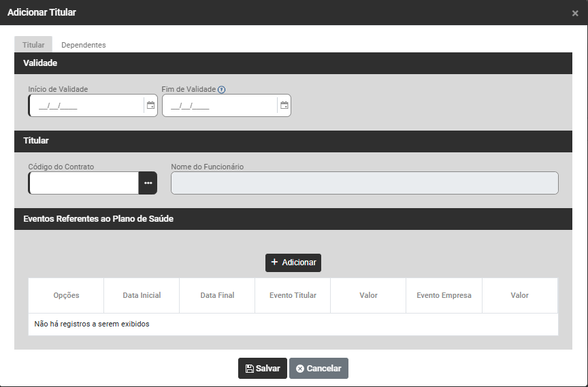Click the Valor header after Evento Empresa
The width and height of the screenshot is (588, 387).
tap(520, 295)
